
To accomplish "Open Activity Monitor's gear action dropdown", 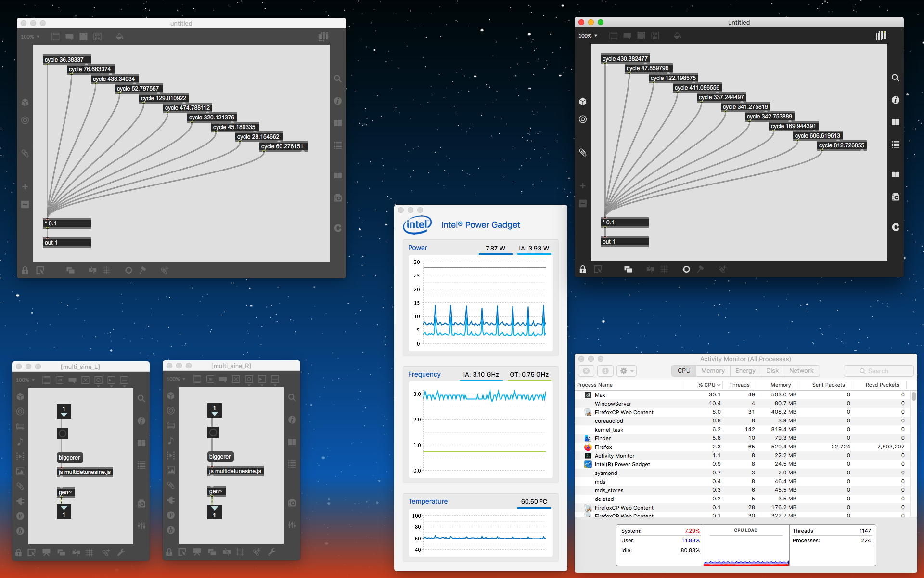I will [627, 371].
